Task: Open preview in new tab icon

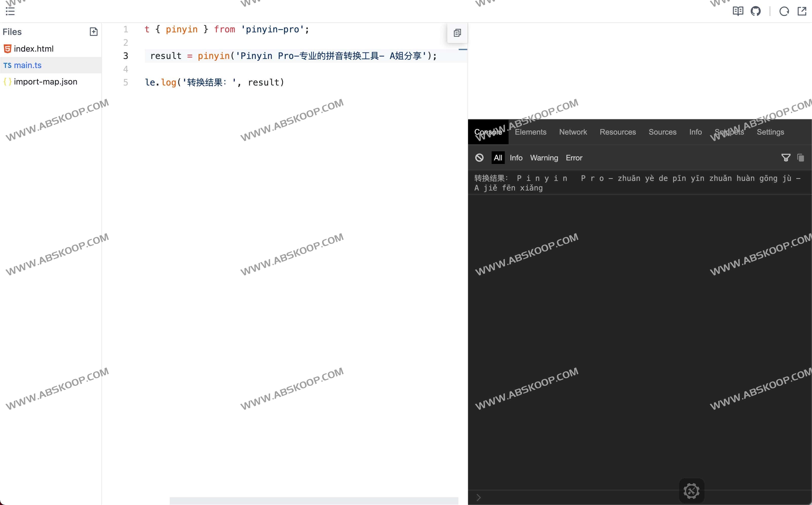Action: point(802,11)
